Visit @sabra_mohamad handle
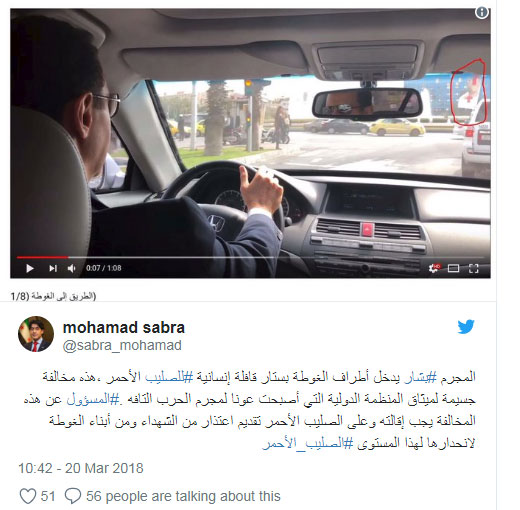520x510 pixels. (x=122, y=345)
